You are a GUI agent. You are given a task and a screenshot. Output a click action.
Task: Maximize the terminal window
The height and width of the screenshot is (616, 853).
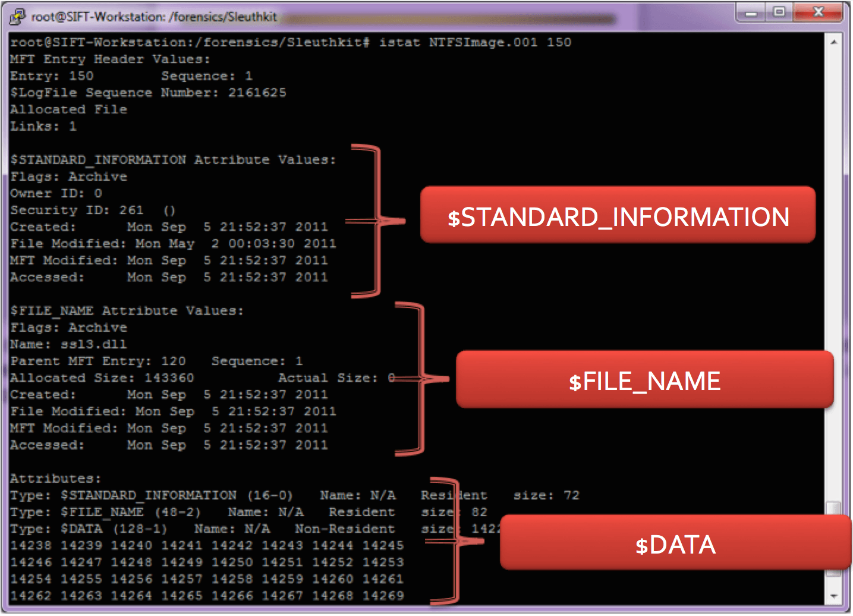pos(779,12)
